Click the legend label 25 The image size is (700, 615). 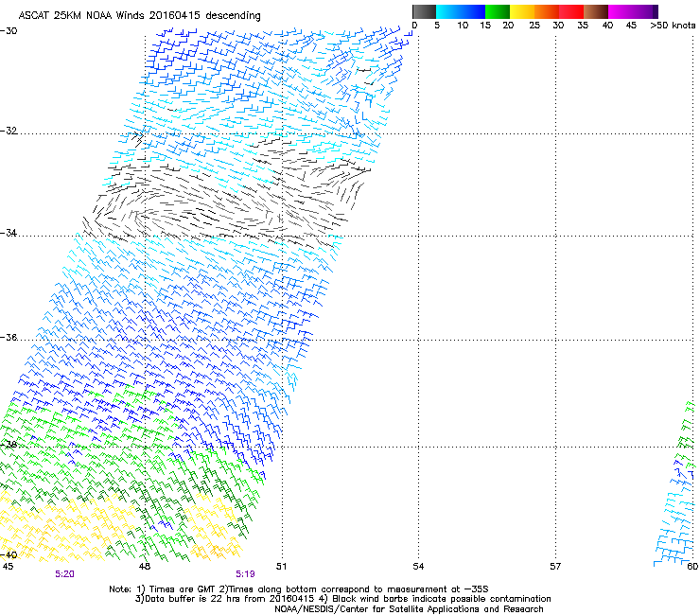coord(534,26)
